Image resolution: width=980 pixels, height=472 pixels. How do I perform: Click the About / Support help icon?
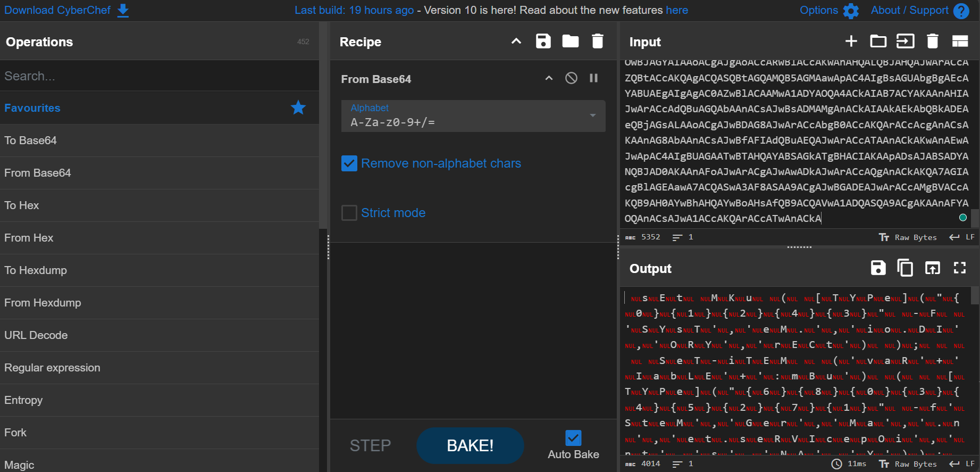[x=961, y=11]
